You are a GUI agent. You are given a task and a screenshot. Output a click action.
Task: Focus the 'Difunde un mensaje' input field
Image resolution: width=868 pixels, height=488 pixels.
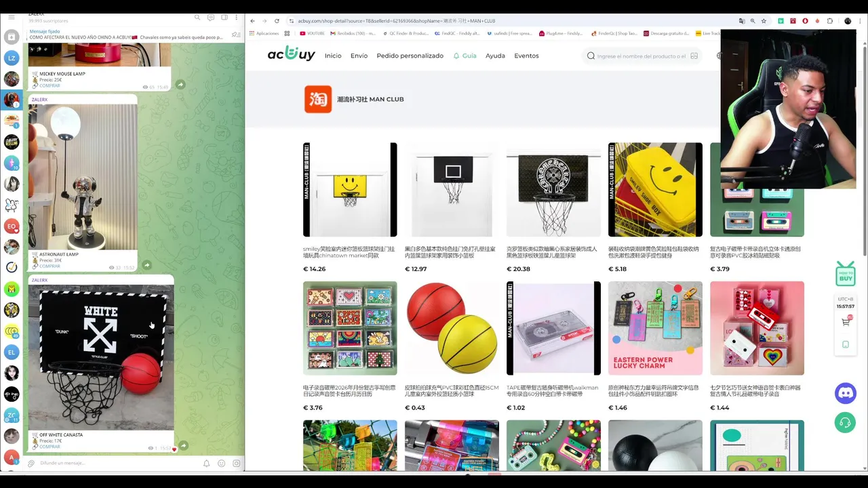click(119, 464)
